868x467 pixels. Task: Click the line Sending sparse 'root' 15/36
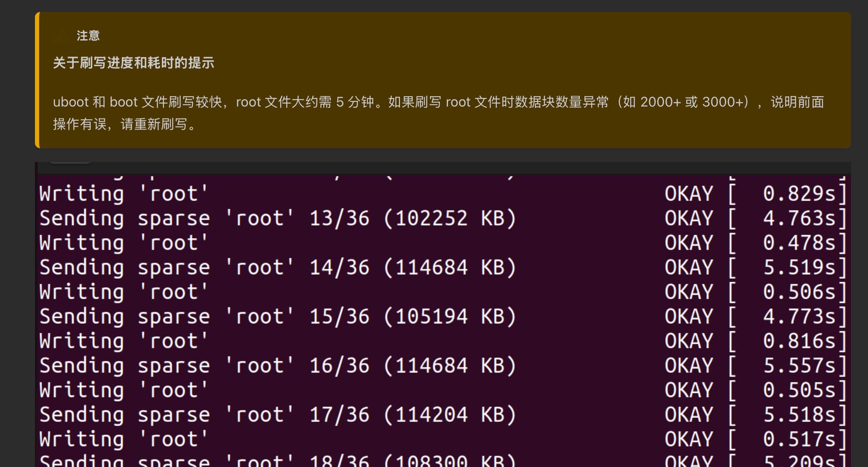277,316
